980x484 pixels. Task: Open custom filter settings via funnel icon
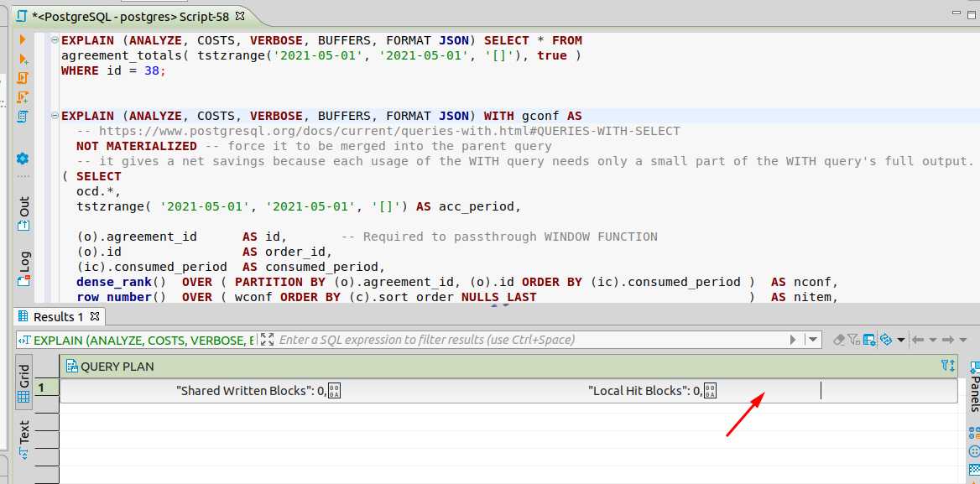[852, 339]
